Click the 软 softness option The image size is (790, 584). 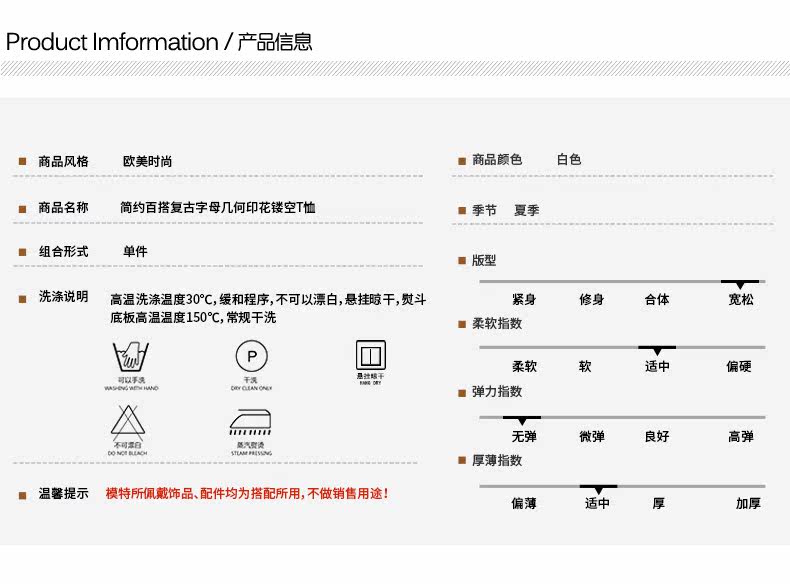coord(585,366)
